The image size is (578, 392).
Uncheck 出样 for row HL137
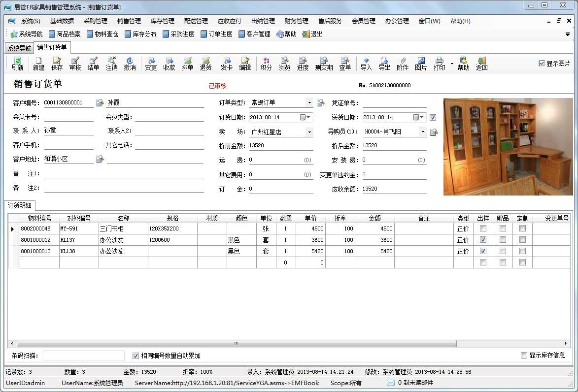point(483,239)
